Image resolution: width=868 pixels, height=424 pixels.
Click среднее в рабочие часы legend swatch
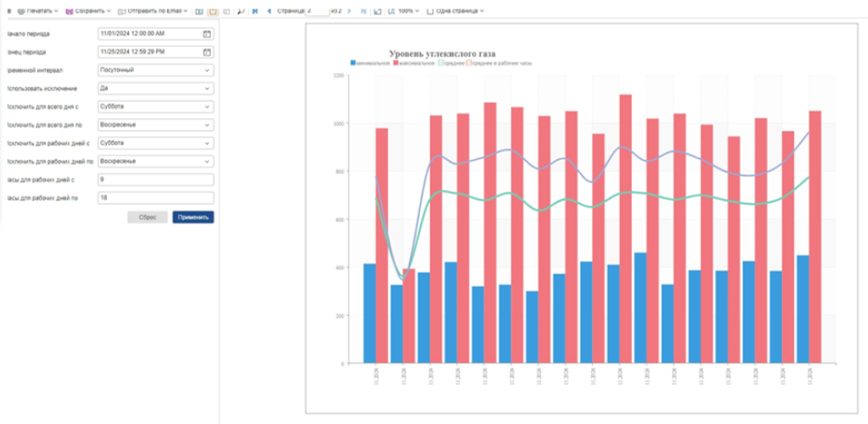pyautogui.click(x=468, y=63)
